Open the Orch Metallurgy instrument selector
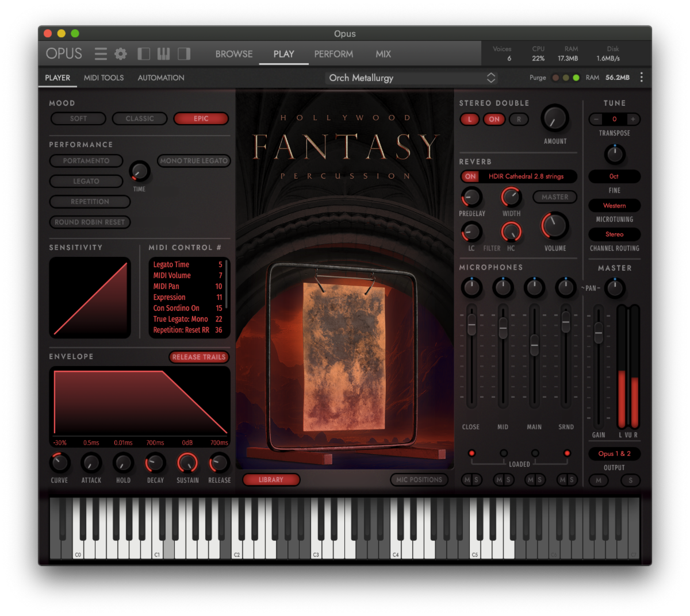The image size is (690, 616). [x=412, y=78]
